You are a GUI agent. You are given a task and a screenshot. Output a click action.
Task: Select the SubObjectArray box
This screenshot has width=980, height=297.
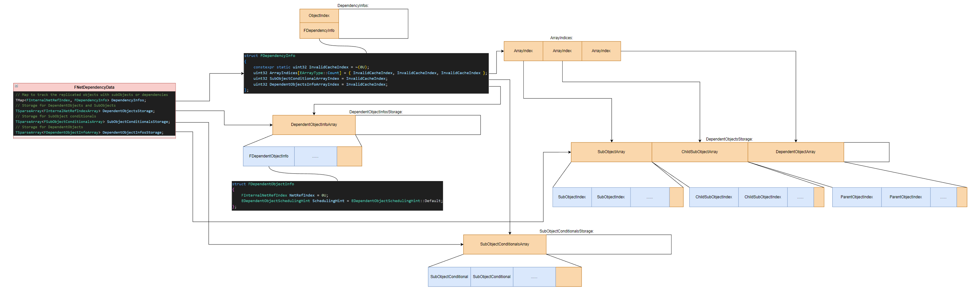coord(611,152)
